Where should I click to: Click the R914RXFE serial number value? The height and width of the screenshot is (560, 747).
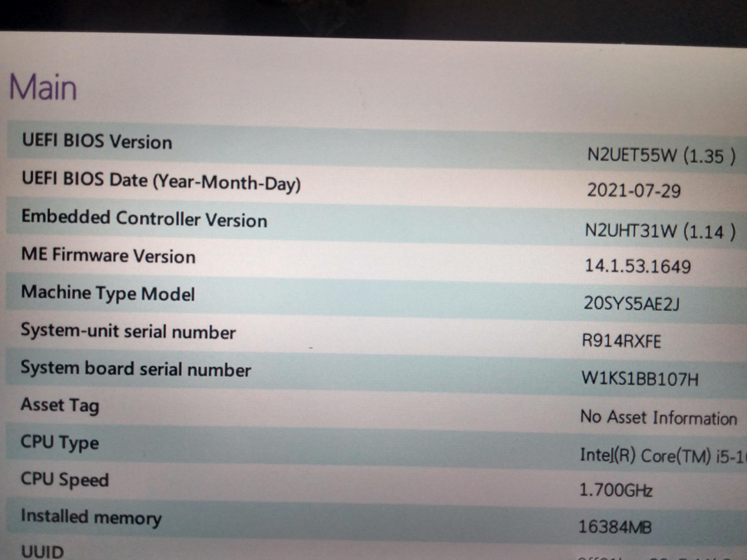(621, 341)
